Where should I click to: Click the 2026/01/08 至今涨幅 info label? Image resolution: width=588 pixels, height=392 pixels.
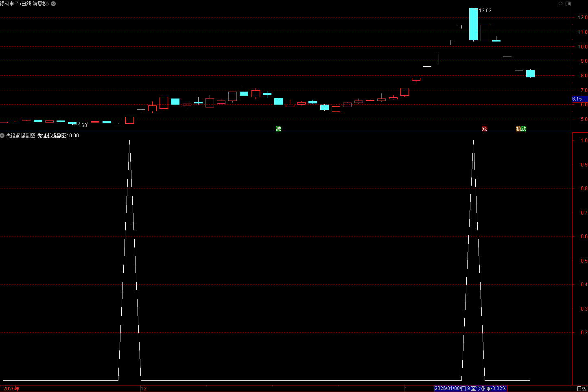(470, 388)
